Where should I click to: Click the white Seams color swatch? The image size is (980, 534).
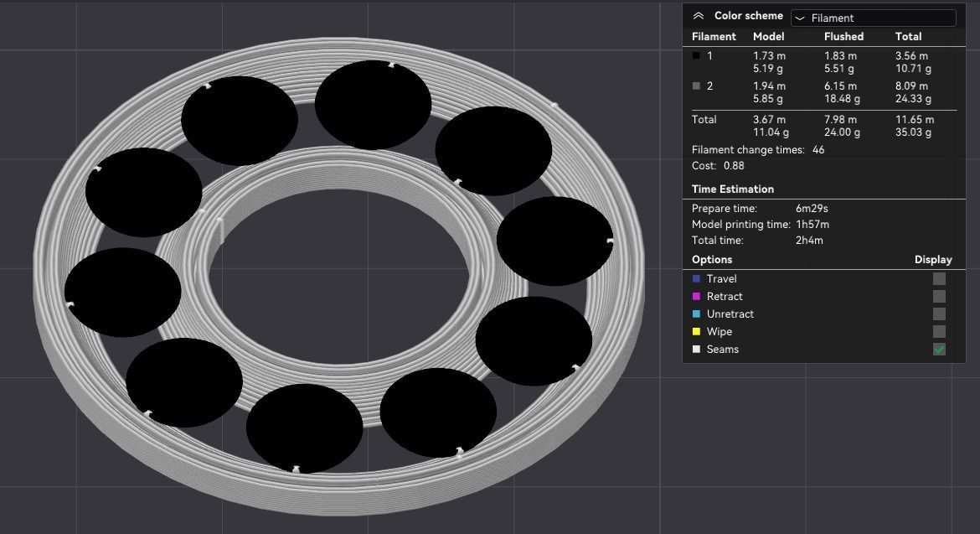696,349
